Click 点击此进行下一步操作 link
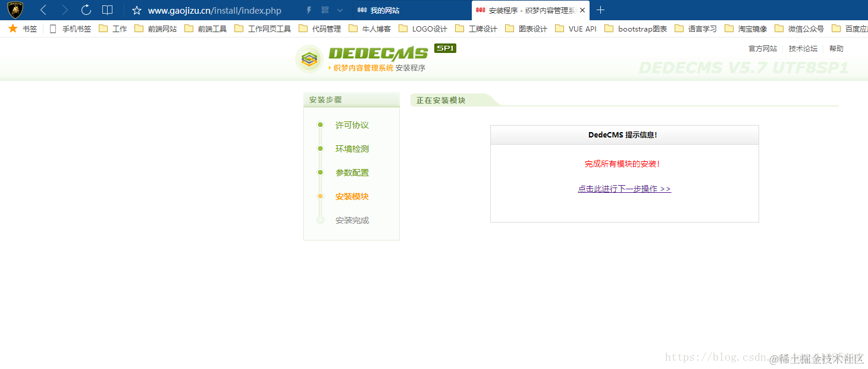This screenshot has height=369, width=868. click(x=625, y=189)
